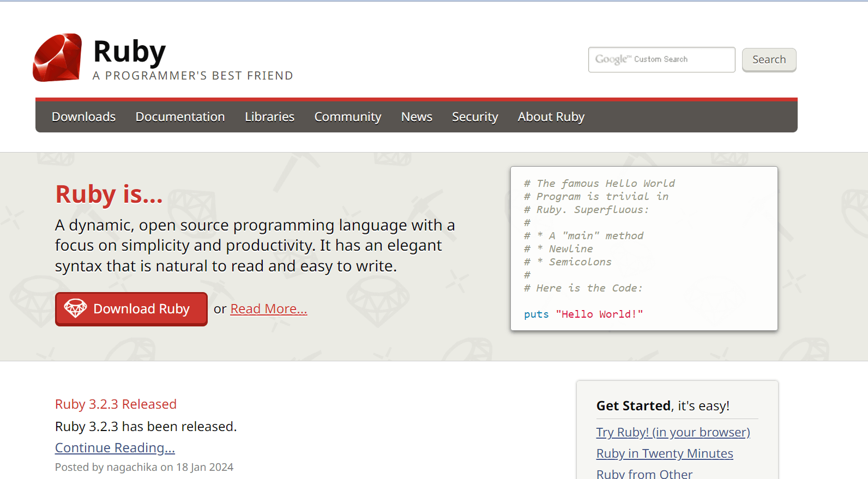Screen dimensions: 868x479
Task: Open About Ruby in navigation bar
Action: tap(551, 117)
